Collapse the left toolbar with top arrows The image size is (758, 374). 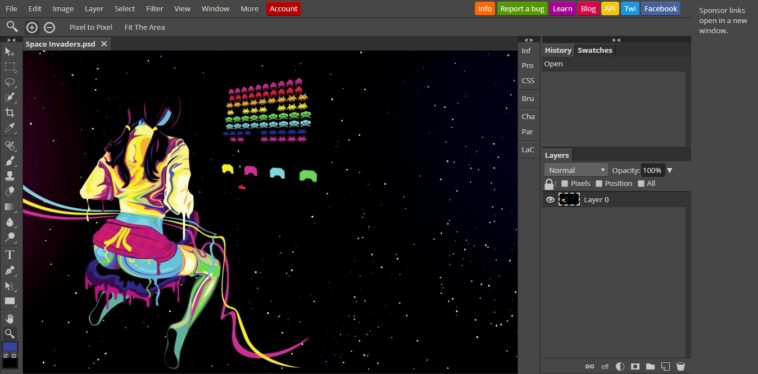point(11,40)
